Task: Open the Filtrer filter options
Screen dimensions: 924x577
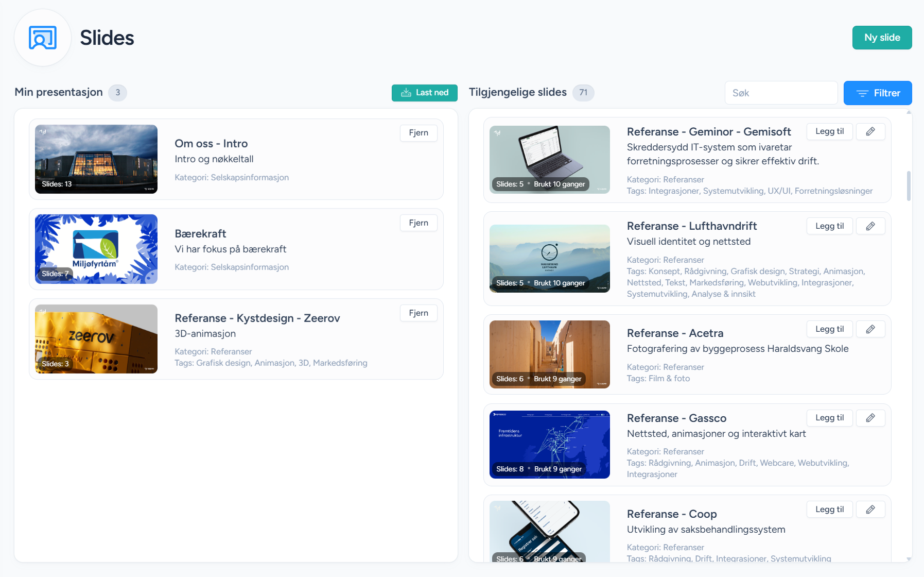Action: pyautogui.click(x=877, y=93)
